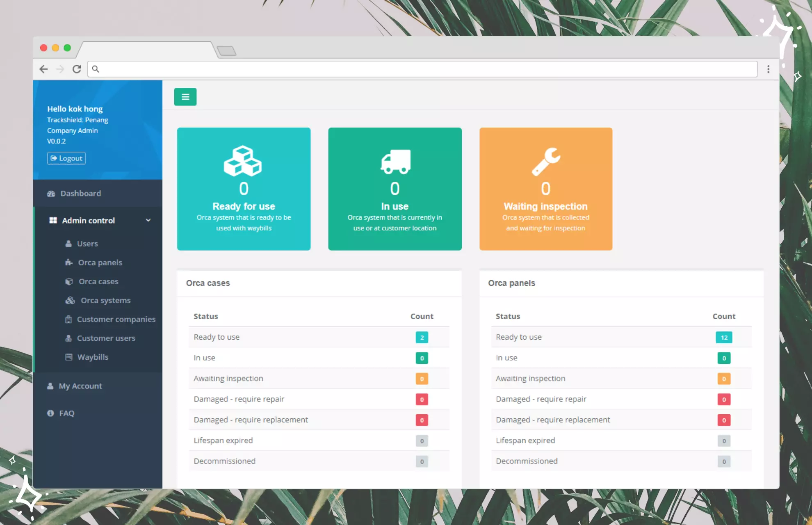Expand the My Account section
Screen dimensions: 812x525
click(80, 386)
